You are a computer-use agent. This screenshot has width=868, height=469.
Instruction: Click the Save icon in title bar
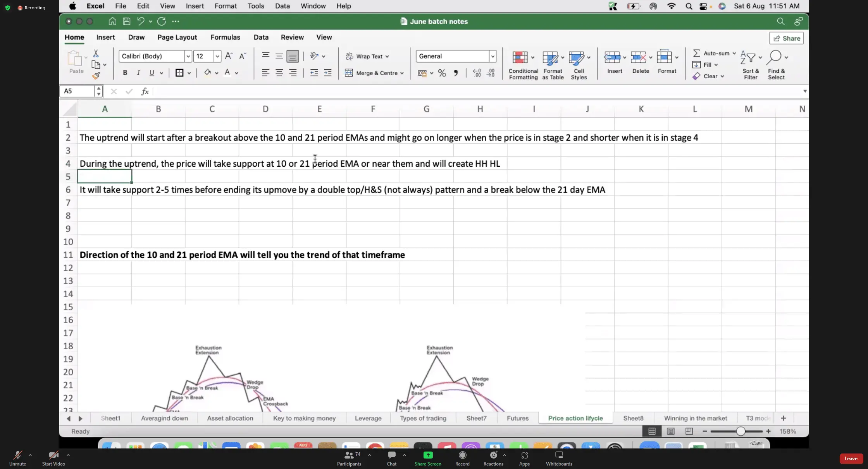coord(126,21)
